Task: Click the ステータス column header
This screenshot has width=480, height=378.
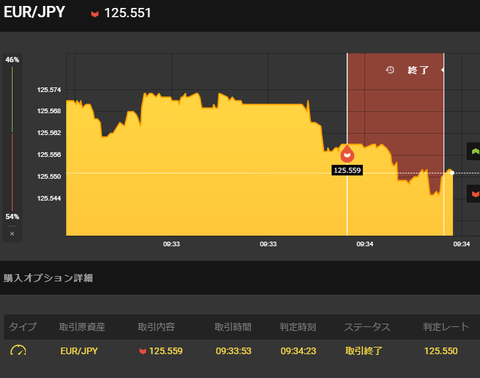Action: [x=367, y=327]
